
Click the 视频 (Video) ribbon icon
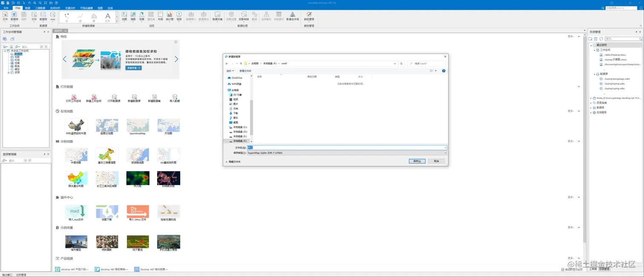click(179, 16)
